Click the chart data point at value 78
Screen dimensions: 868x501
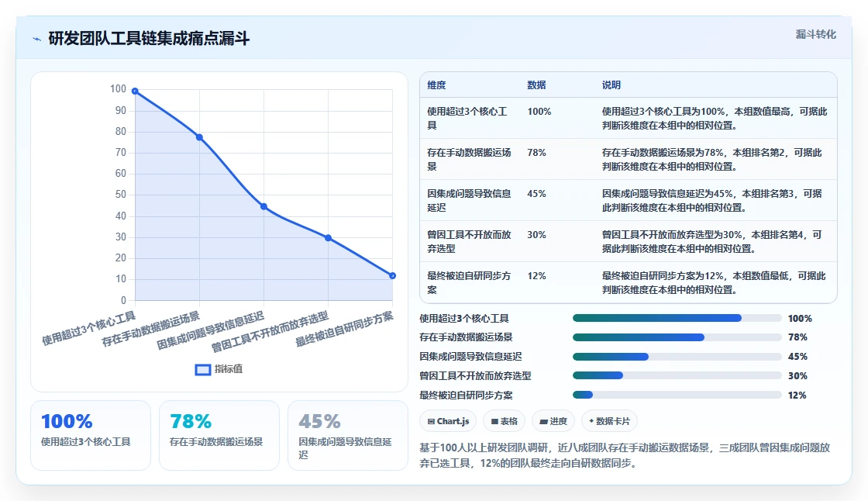click(x=199, y=137)
